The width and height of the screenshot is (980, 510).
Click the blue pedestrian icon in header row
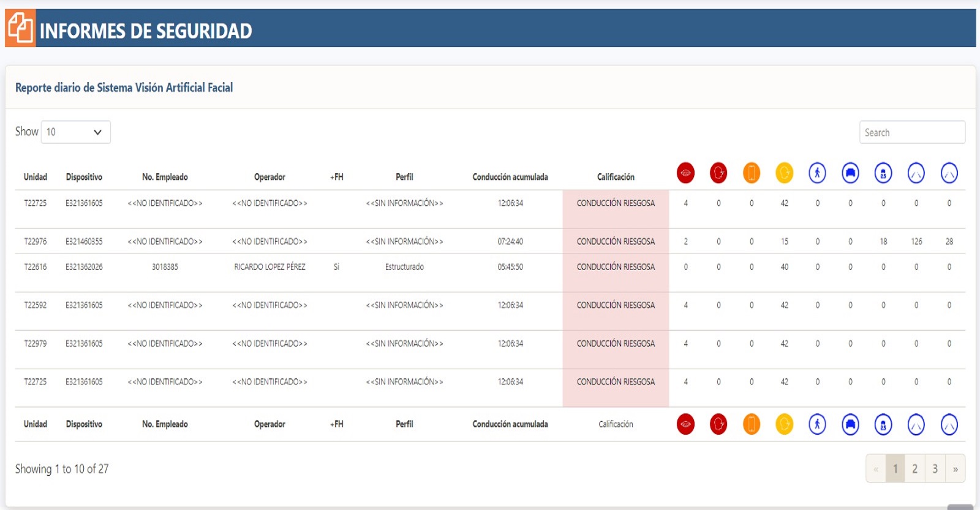[x=817, y=173]
